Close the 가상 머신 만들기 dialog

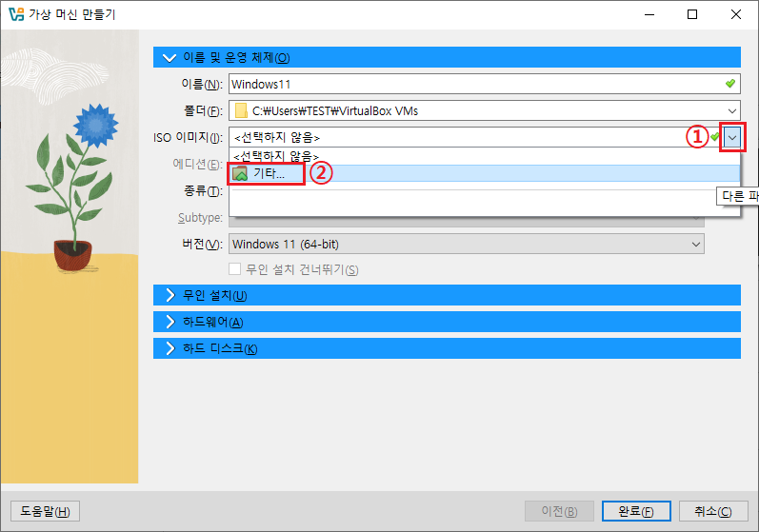pyautogui.click(x=736, y=14)
